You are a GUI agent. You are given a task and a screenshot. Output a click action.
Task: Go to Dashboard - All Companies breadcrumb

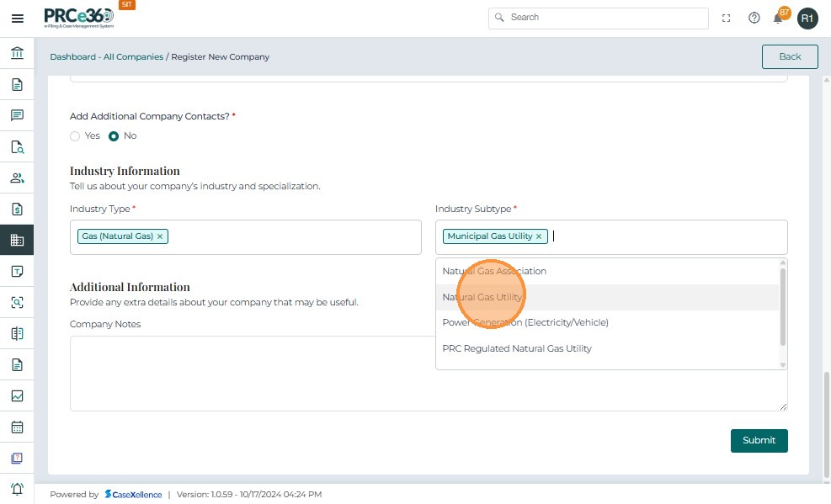(x=106, y=57)
